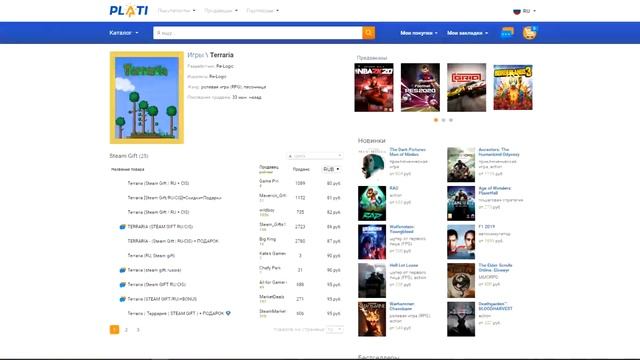Open the PES 2020 preorder cover
The image size is (640, 360).
(x=420, y=87)
